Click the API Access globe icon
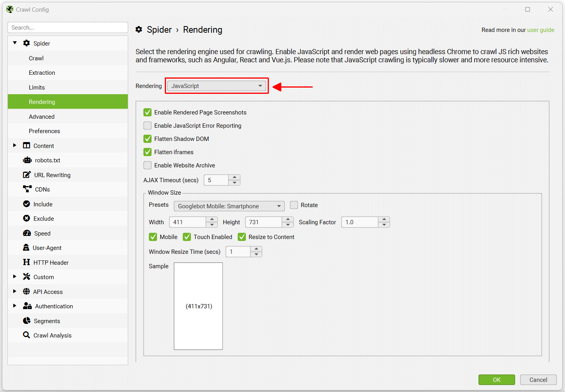 (26, 292)
